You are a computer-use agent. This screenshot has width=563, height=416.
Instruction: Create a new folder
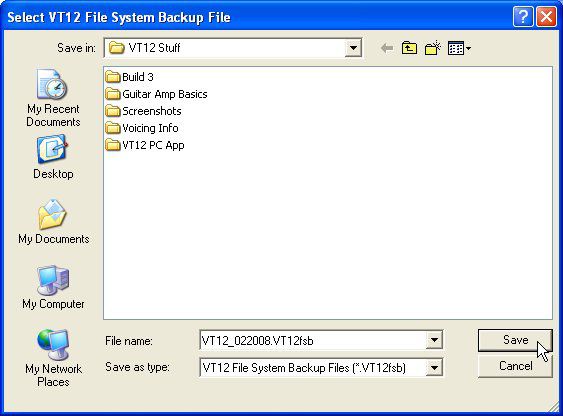433,48
